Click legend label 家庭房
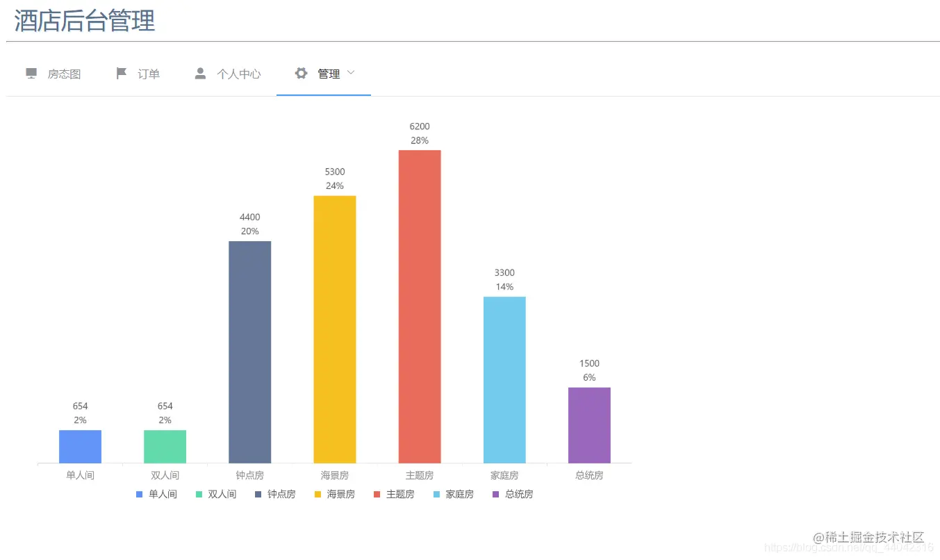This screenshot has width=940, height=560. click(x=460, y=495)
